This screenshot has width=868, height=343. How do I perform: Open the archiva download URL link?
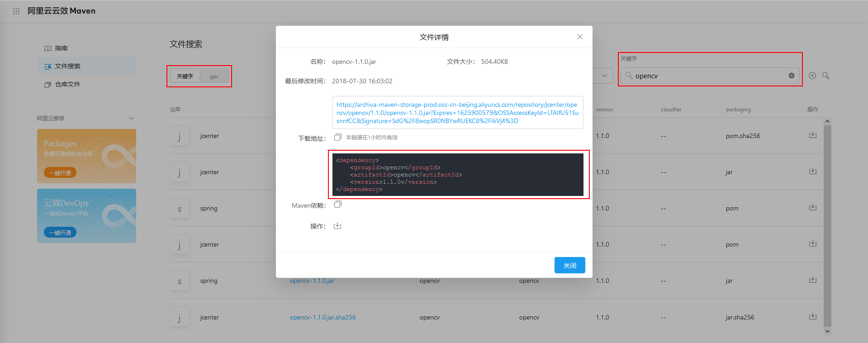(457, 113)
